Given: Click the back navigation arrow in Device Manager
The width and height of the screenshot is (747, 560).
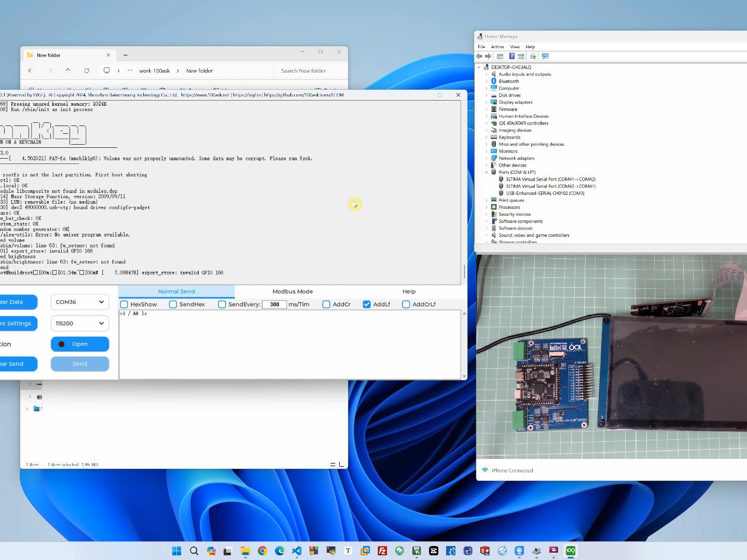Looking at the screenshot, I should (479, 56).
